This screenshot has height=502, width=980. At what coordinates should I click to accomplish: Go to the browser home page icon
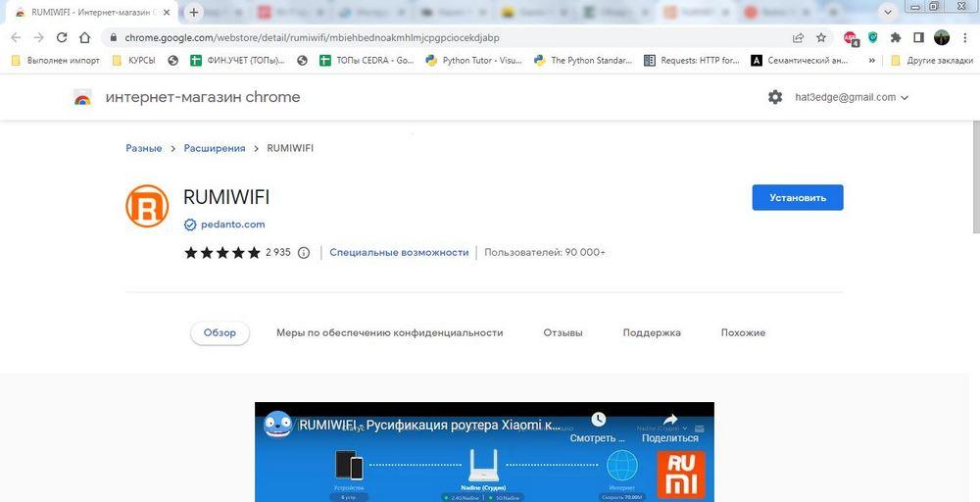pos(84,37)
